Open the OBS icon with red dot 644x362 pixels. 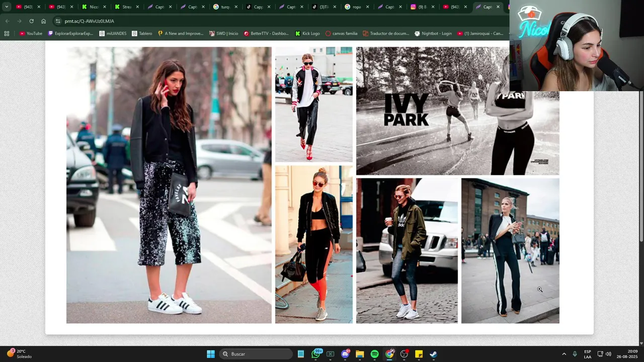404,354
